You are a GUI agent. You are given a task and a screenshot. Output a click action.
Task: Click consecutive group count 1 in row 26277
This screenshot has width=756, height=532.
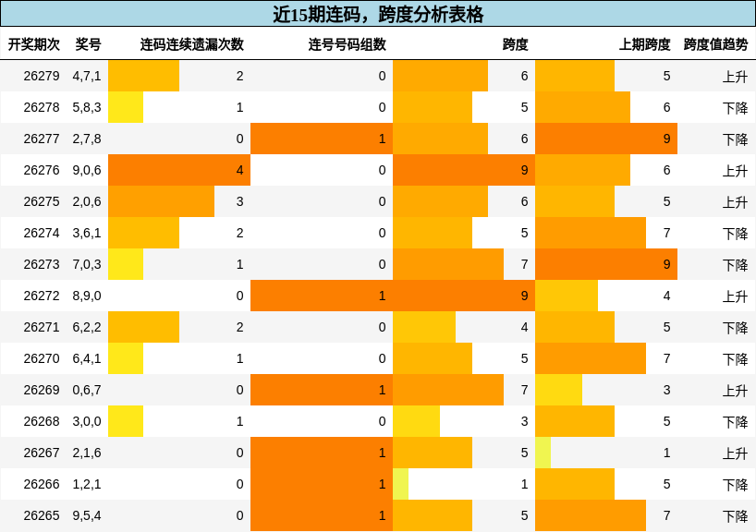point(382,139)
